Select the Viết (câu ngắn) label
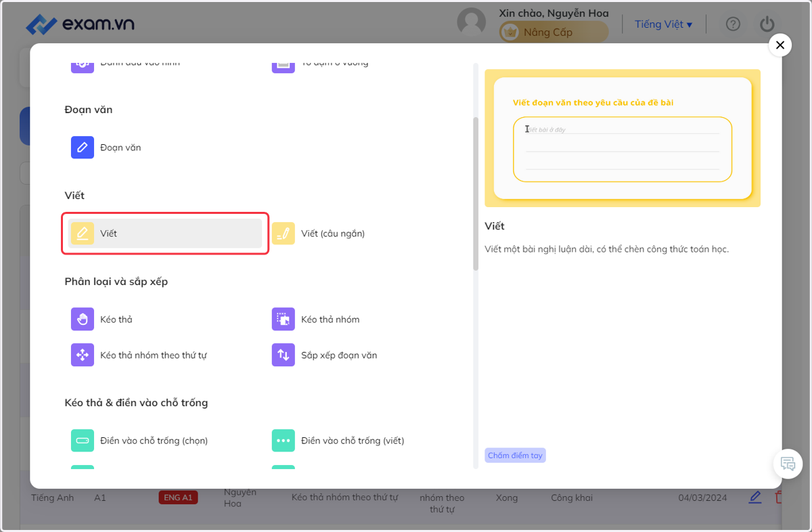 pyautogui.click(x=333, y=234)
